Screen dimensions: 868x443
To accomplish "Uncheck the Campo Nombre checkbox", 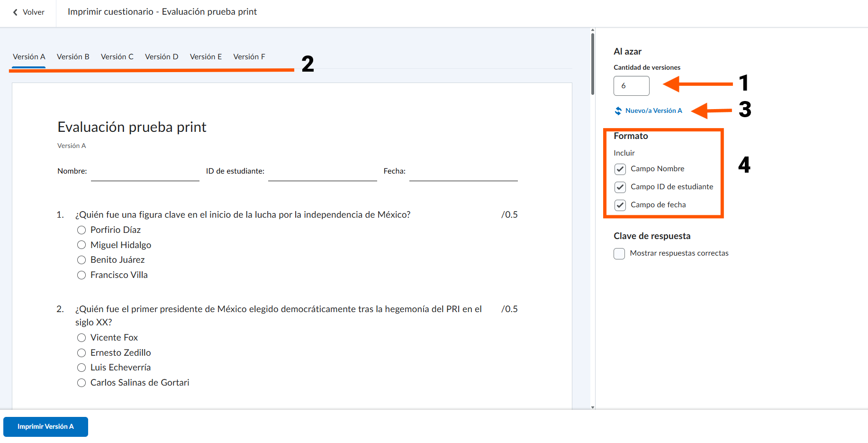I will point(620,169).
